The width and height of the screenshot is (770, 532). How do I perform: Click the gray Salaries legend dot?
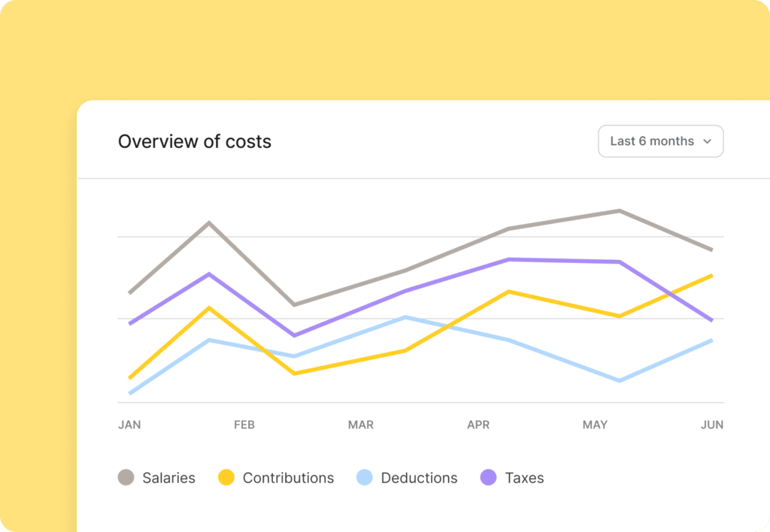tap(126, 477)
